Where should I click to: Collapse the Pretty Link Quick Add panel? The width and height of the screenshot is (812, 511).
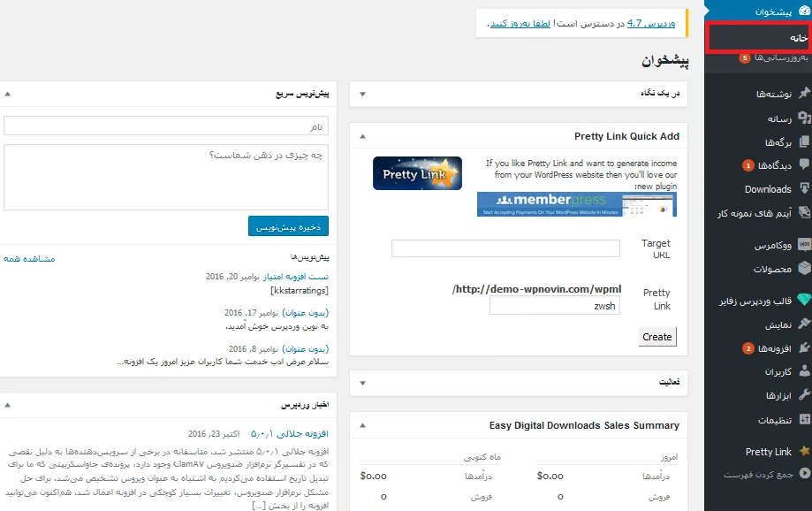[362, 136]
